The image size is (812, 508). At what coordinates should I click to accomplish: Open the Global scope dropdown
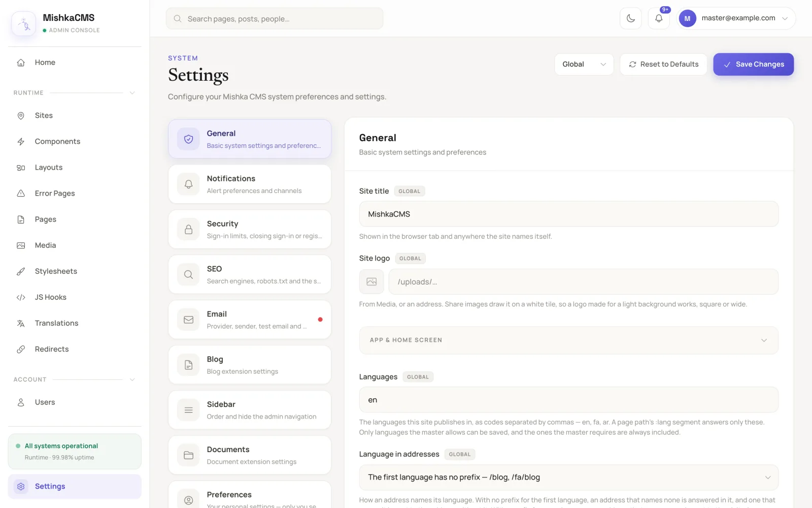click(x=584, y=64)
